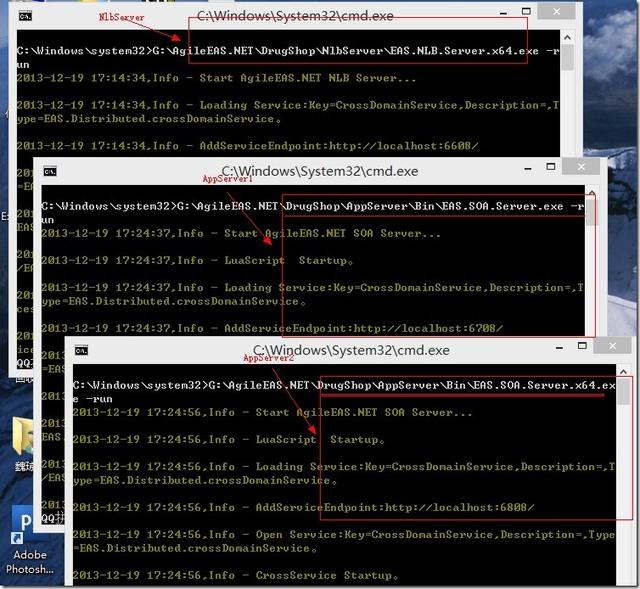Image resolution: width=640 pixels, height=589 pixels.
Task: Click the AppServer2 window title text
Action: tap(351, 350)
